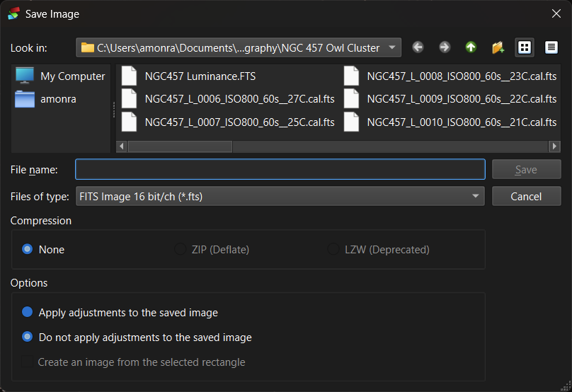
Task: Close the Save Image dialog
Action: click(556, 13)
